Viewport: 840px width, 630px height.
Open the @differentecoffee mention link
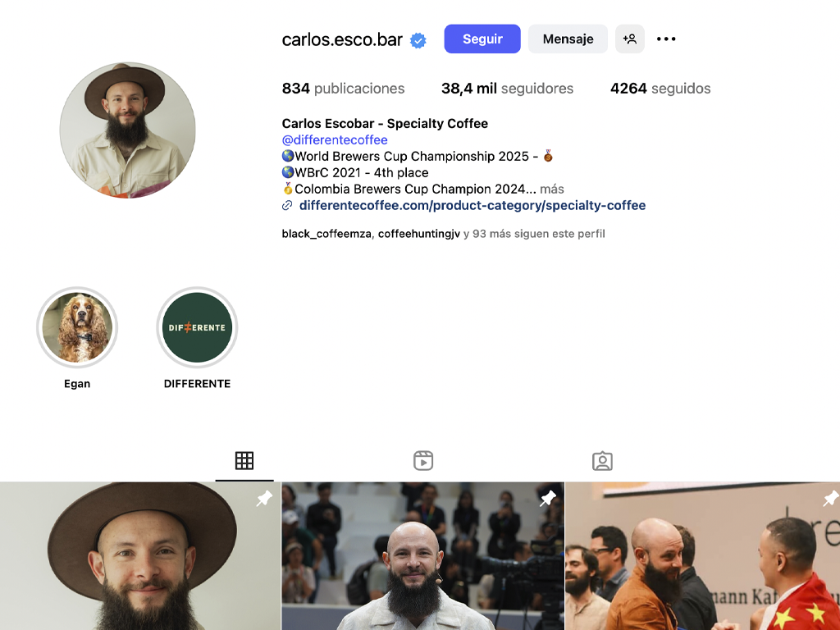[335, 139]
